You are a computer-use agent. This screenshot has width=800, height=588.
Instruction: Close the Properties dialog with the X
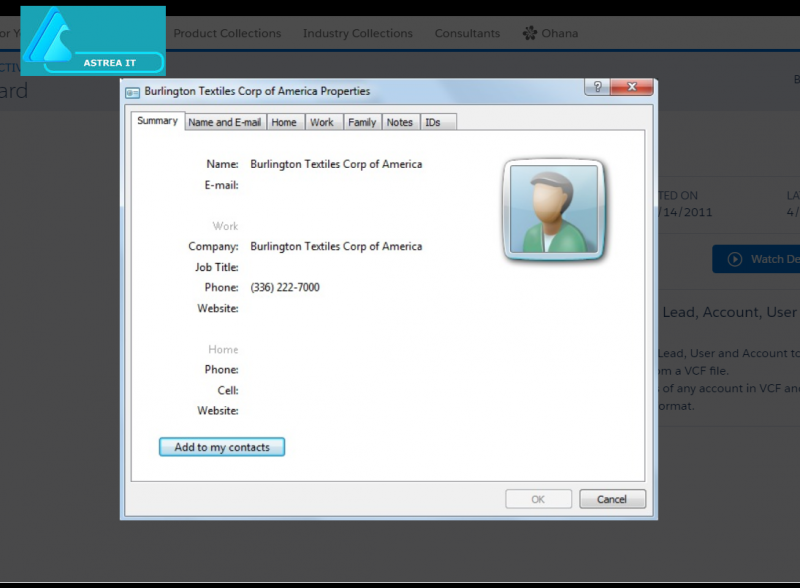pos(632,87)
